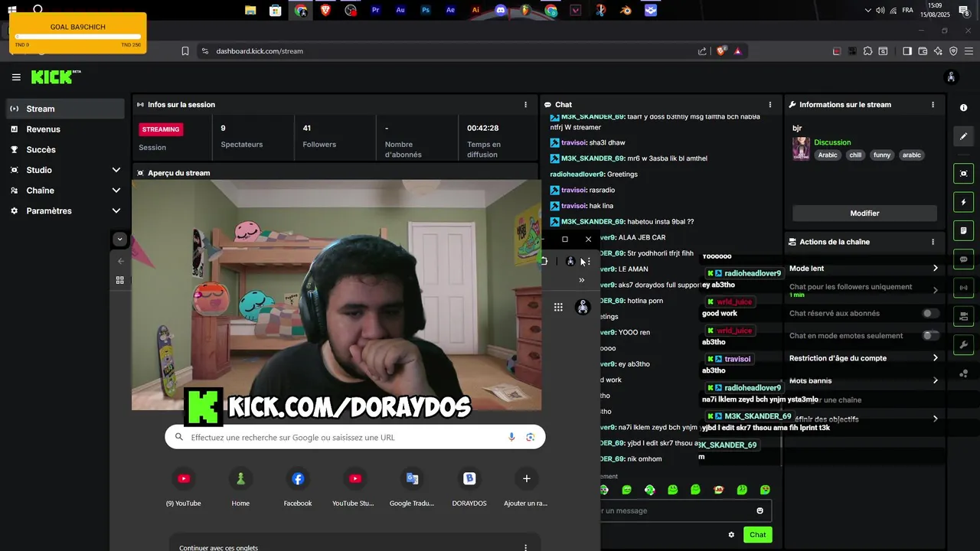Expand the Paramètres menu
The width and height of the screenshot is (980, 551).
tap(65, 210)
